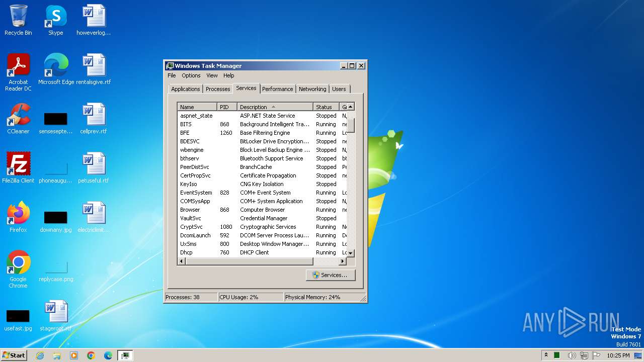Select the Dhcp service row
This screenshot has width=644, height=362.
[x=262, y=252]
